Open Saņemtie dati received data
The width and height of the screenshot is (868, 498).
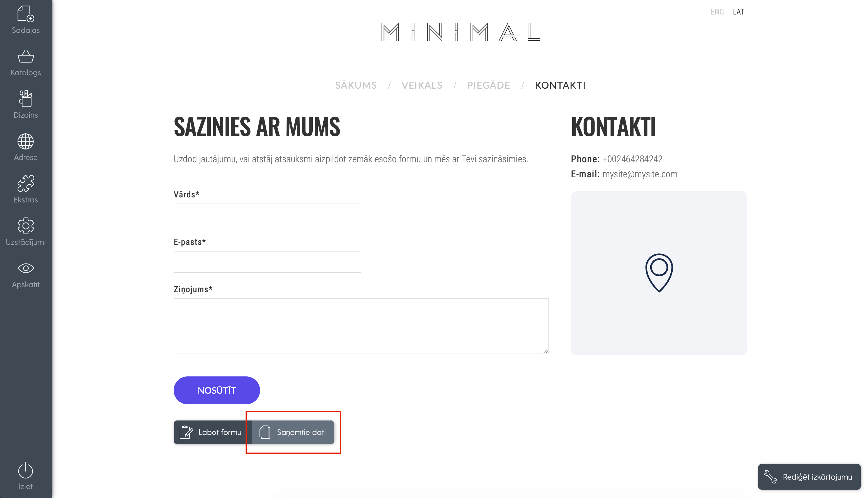pyautogui.click(x=293, y=432)
